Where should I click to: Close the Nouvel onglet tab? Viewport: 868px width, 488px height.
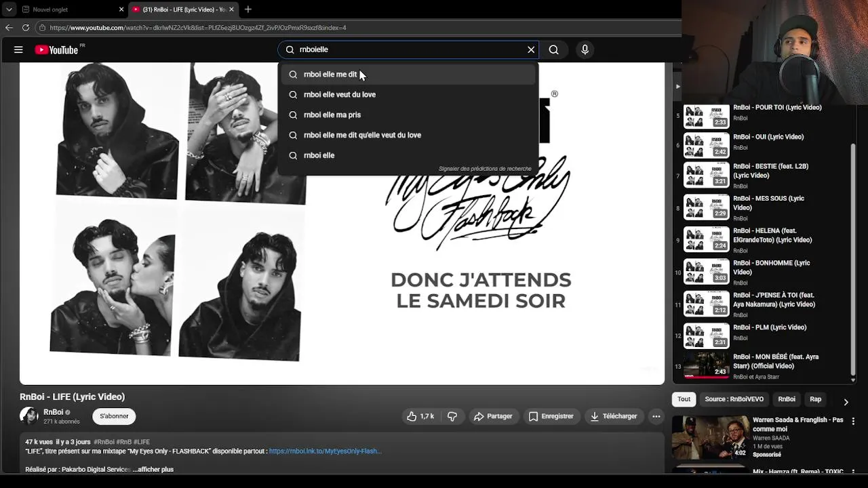pyautogui.click(x=121, y=9)
